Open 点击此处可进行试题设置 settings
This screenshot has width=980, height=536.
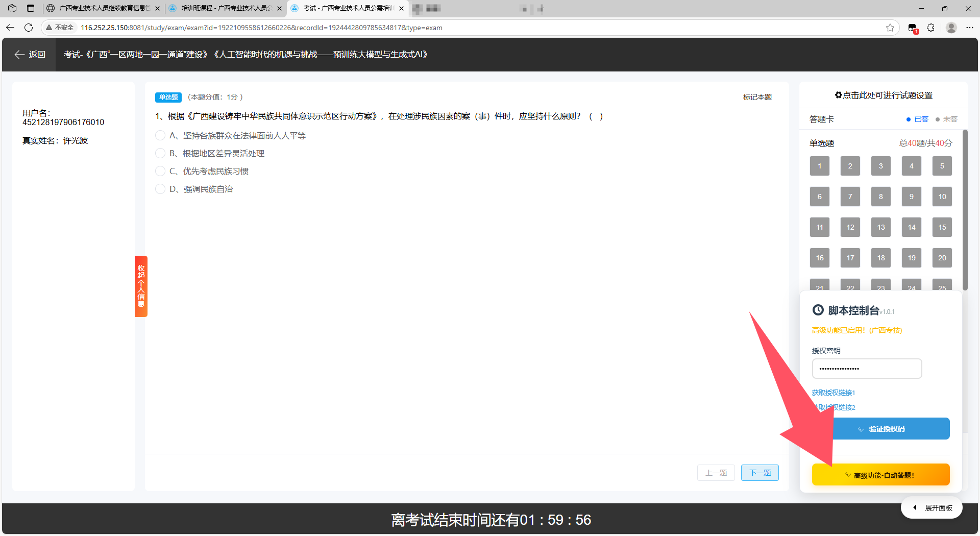884,95
